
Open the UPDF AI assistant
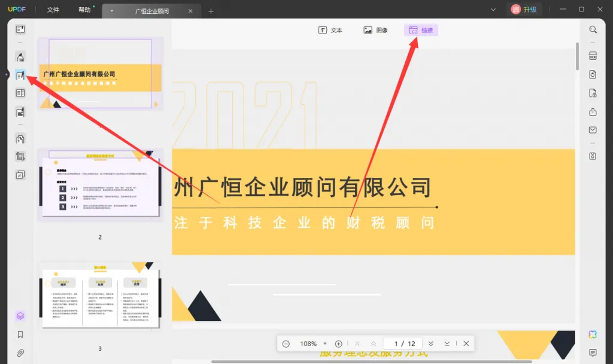click(593, 334)
